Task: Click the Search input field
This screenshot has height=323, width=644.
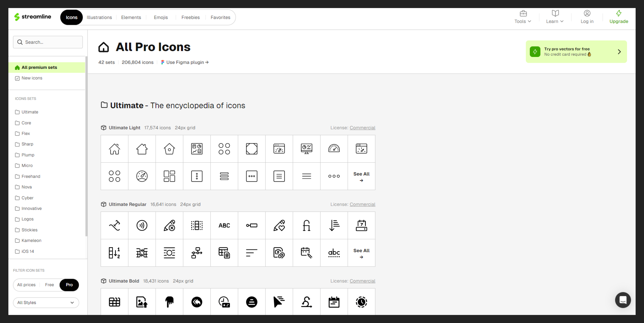Action: 48,42
